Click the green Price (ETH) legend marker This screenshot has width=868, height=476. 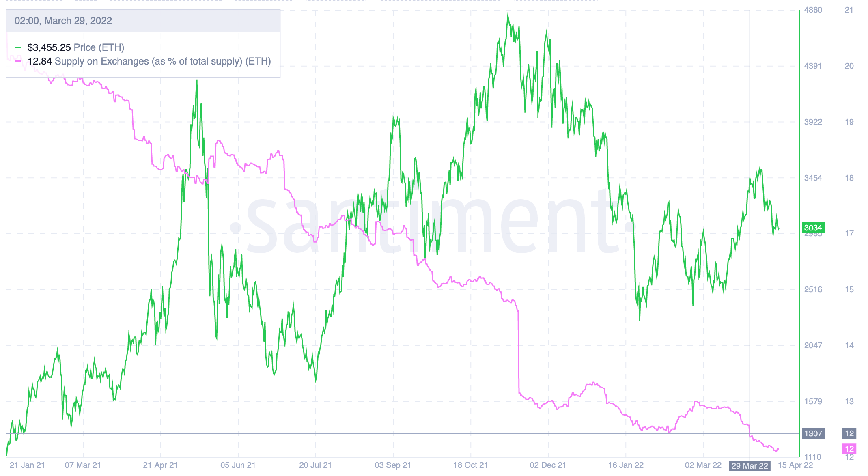tap(18, 48)
